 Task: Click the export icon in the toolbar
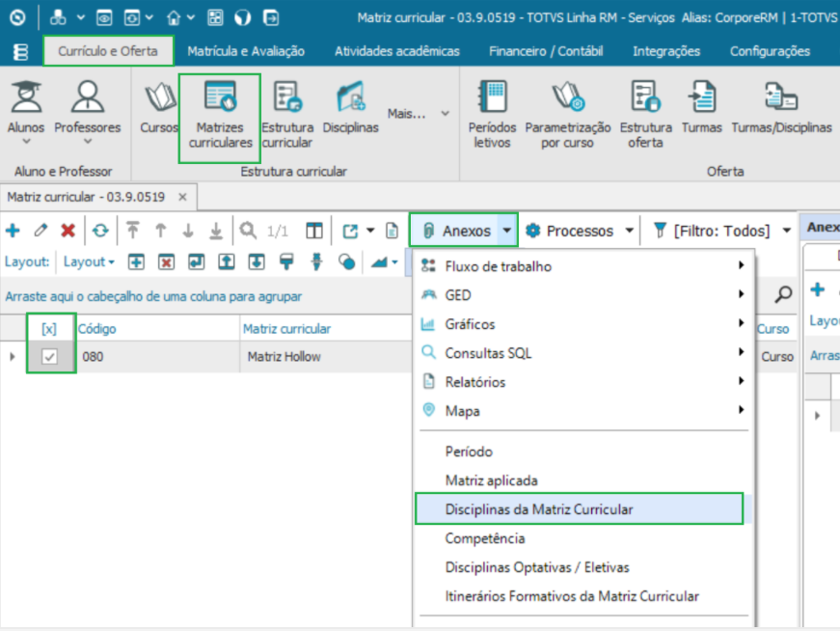(x=350, y=231)
